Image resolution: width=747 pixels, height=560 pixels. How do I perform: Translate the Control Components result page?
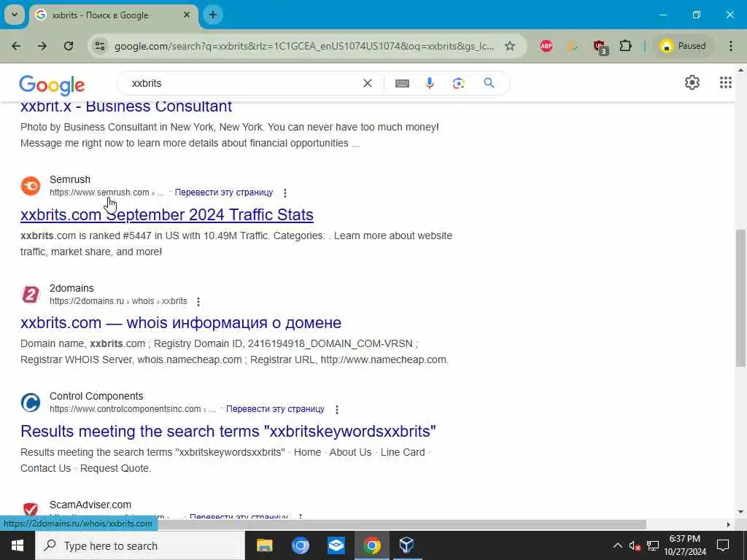[275, 409]
